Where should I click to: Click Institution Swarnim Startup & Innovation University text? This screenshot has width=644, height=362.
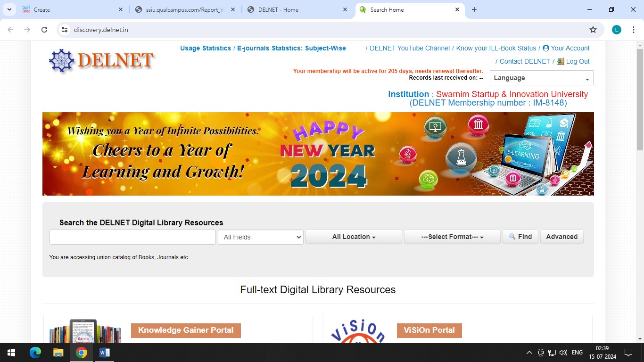[x=488, y=94]
